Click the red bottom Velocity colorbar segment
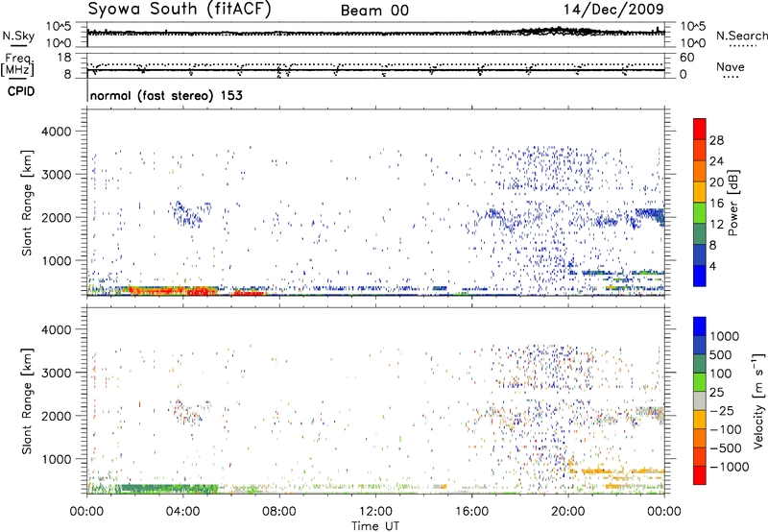 click(700, 475)
